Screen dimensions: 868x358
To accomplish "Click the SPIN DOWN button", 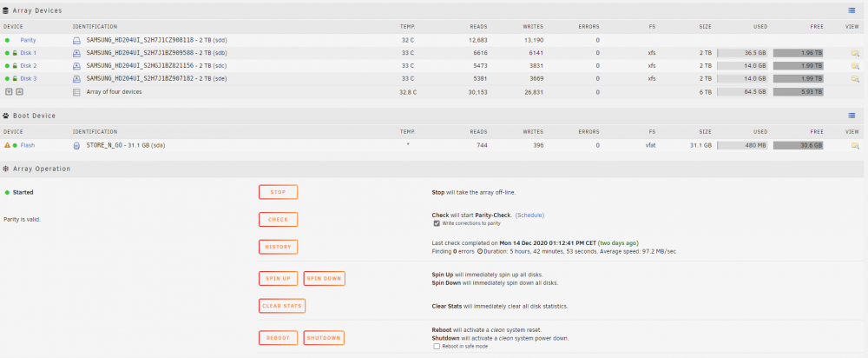I will (x=325, y=278).
